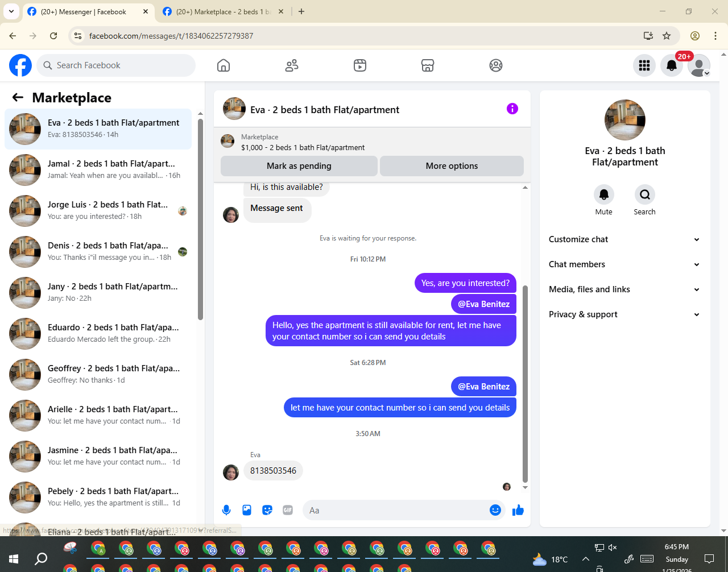Open the Windows notification center
Screen dimensions: 728x572
point(709,559)
